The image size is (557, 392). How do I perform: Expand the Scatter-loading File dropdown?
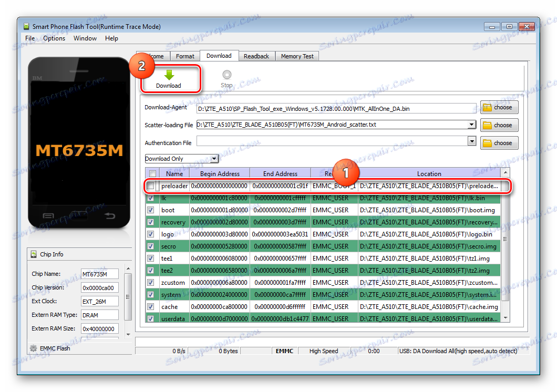click(471, 125)
